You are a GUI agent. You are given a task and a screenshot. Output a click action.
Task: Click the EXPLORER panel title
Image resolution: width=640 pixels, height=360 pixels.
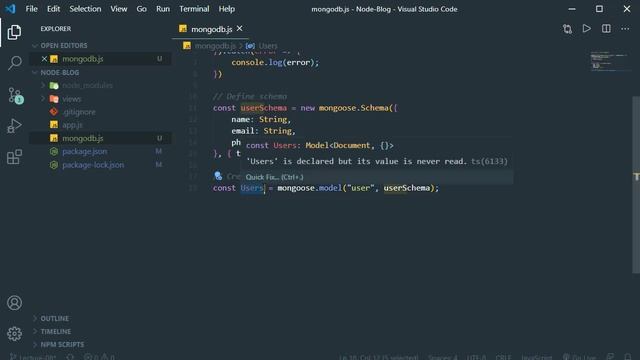coord(56,29)
